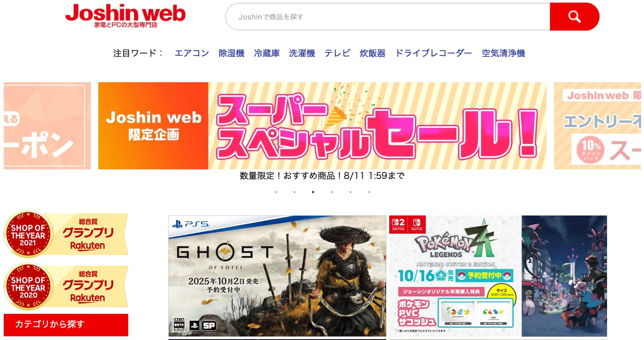Jump to the fourth carousel dot

click(332, 192)
